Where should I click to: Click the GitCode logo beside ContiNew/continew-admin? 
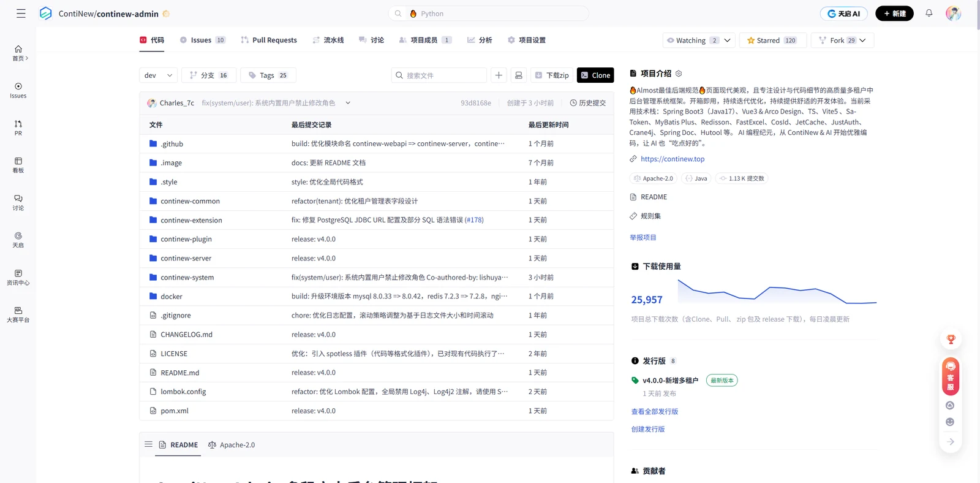click(46, 13)
